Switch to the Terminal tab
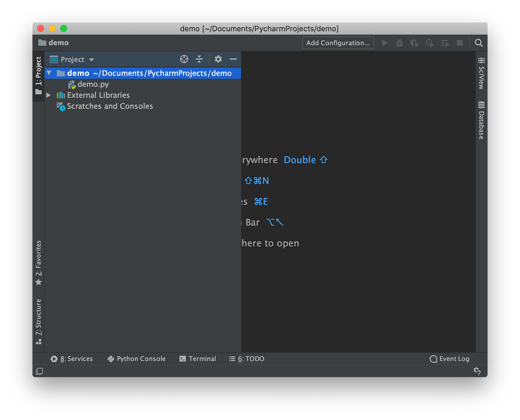Screen dimensions: 520x420 (x=198, y=359)
